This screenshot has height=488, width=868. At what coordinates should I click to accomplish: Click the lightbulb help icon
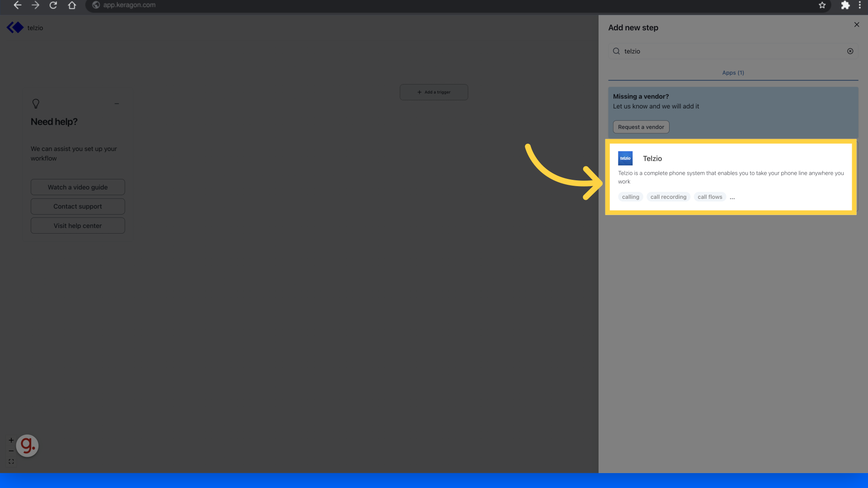tap(36, 103)
